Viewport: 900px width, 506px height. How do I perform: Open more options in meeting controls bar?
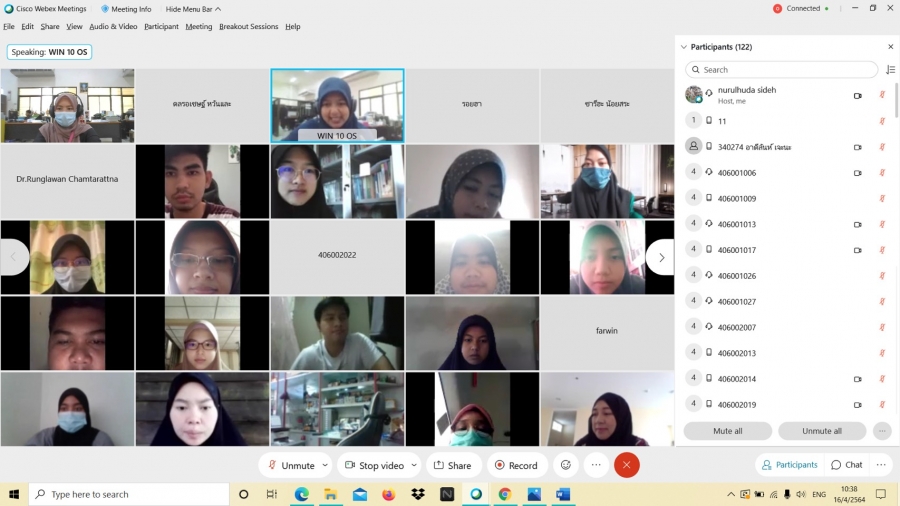(596, 465)
